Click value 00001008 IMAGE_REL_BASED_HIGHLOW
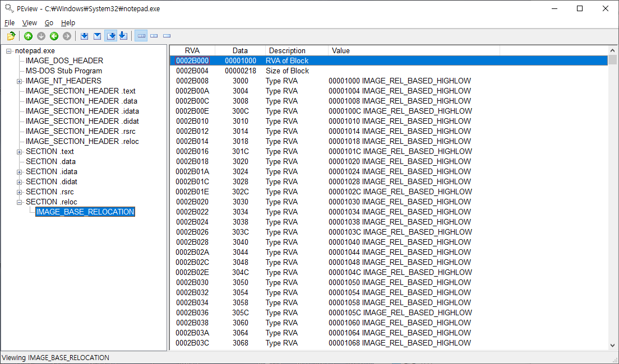The height and width of the screenshot is (364, 619). click(x=400, y=101)
